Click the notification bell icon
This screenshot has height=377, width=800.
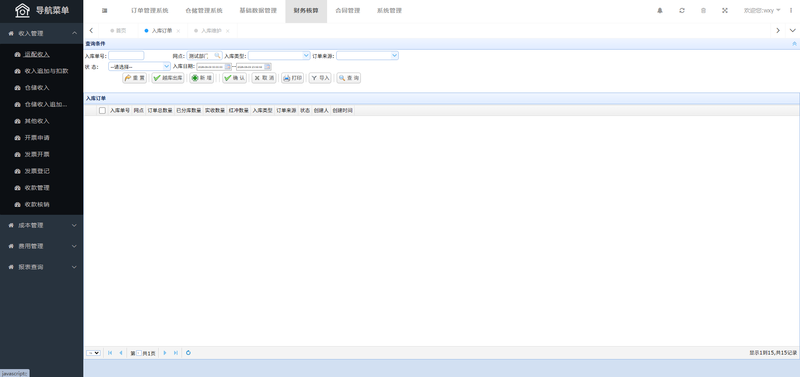660,10
